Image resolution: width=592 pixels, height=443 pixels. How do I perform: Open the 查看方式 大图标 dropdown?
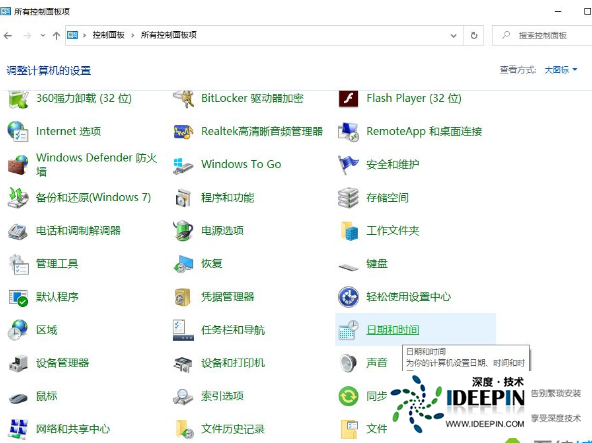coord(561,70)
